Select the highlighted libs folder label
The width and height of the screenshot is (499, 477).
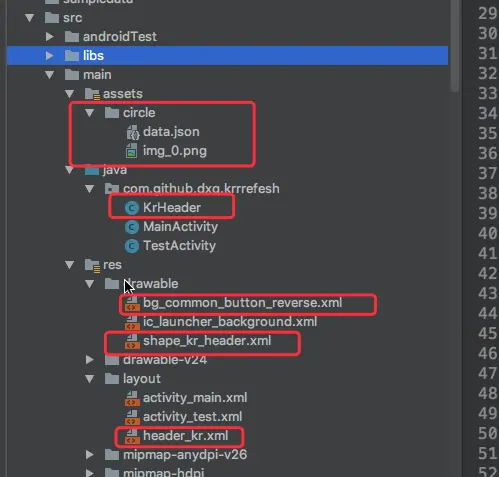pyautogui.click(x=93, y=56)
